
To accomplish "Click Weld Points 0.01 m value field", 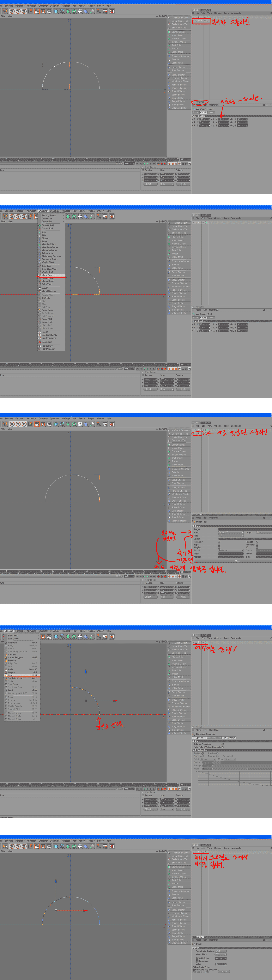I will (221, 958).
